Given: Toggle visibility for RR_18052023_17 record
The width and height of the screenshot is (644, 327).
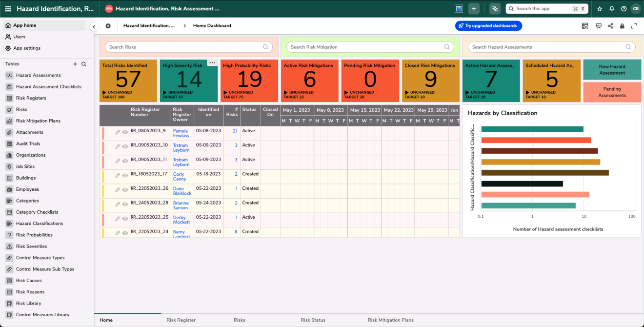Looking at the screenshot, I should coord(125,176).
